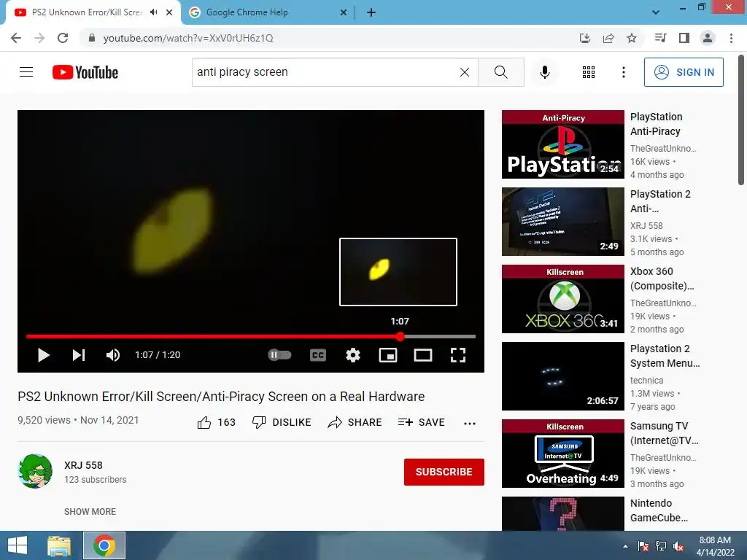Open tab search chevron
The image size is (747, 560).
656,12
